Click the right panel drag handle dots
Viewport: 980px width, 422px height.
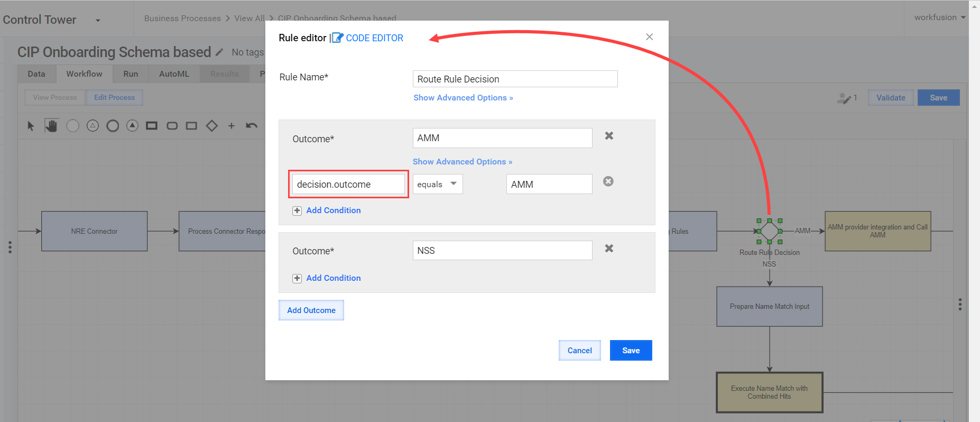[x=960, y=304]
